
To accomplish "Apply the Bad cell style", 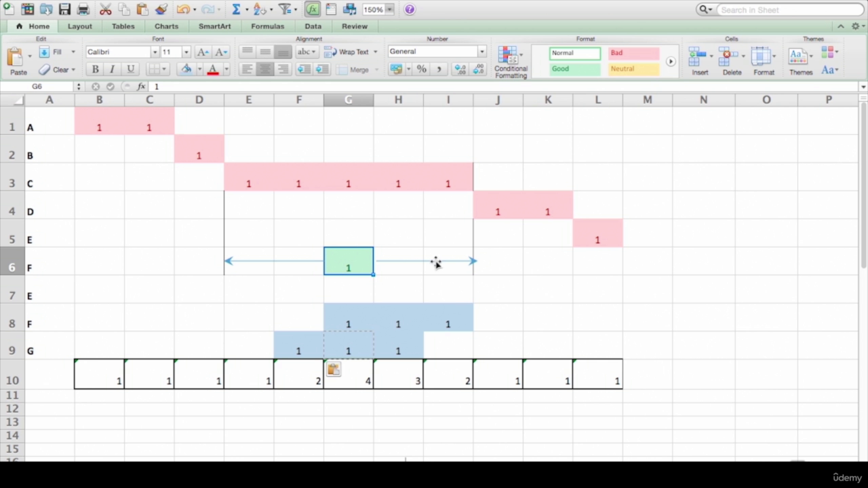I will coord(633,53).
